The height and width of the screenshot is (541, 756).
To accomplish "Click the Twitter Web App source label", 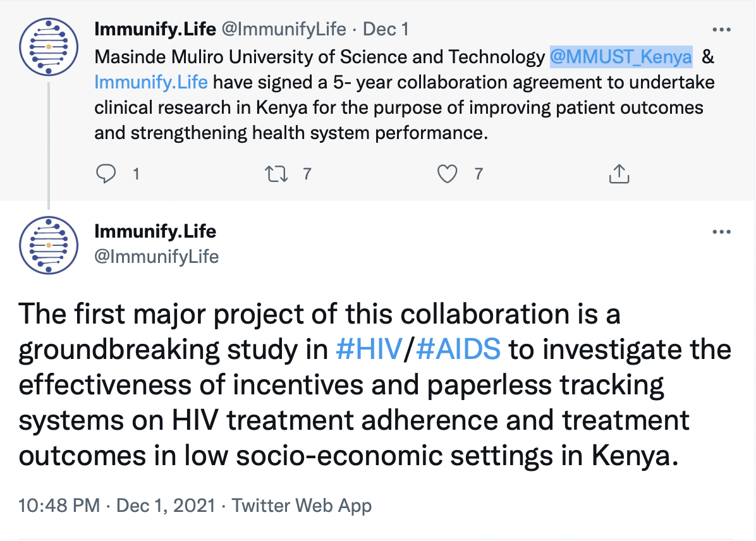I will [302, 506].
